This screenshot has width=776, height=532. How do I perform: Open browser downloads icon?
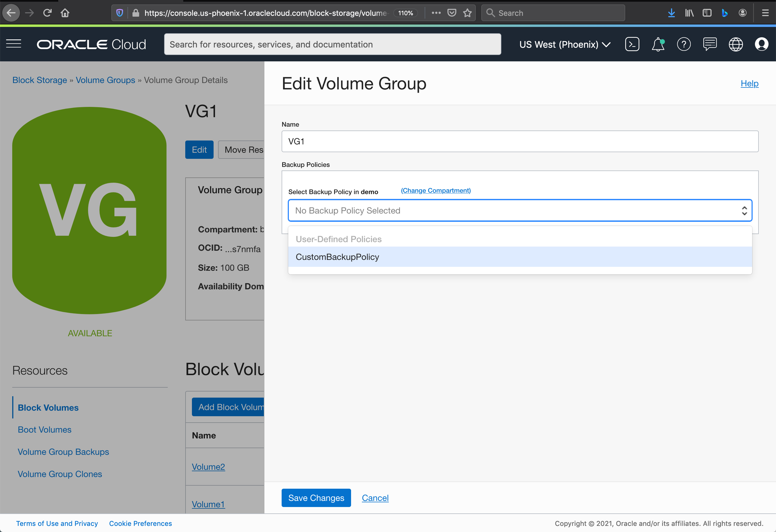pos(672,13)
